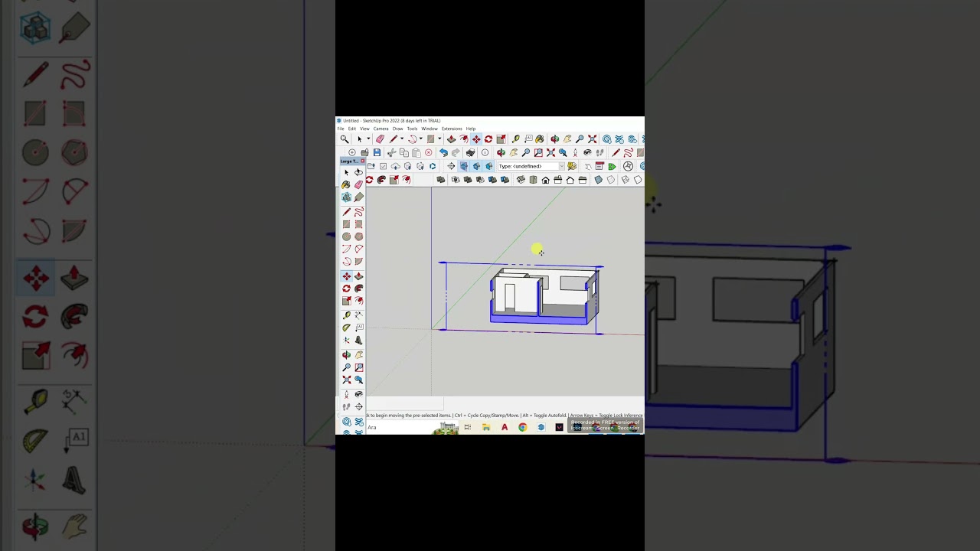
Task: Open the Select tool variants dropdown arrow
Action: click(x=368, y=139)
